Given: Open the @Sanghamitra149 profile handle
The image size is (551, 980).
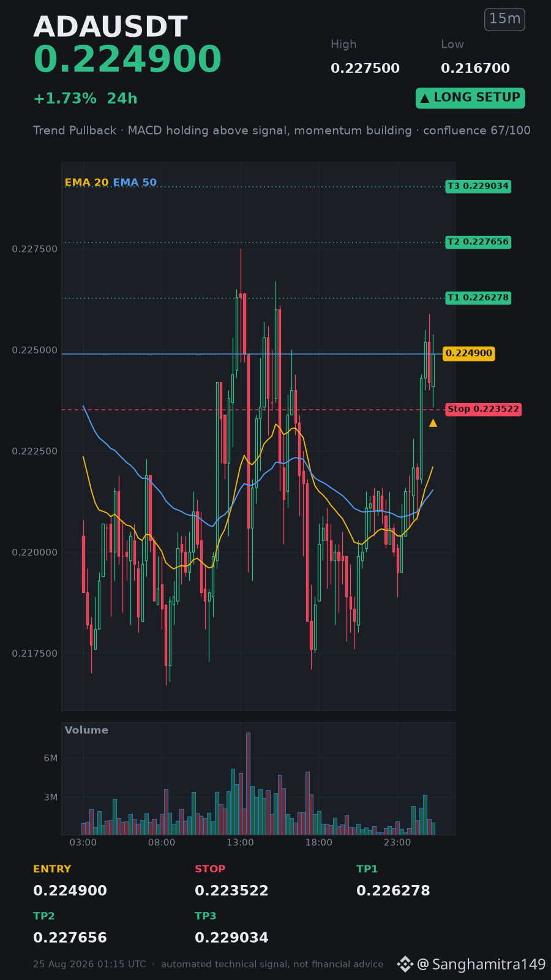Looking at the screenshot, I should pos(481,965).
